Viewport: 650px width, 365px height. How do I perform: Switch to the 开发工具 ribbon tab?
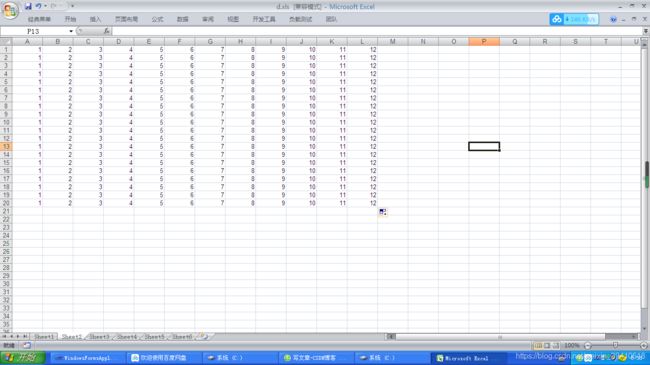tap(264, 19)
